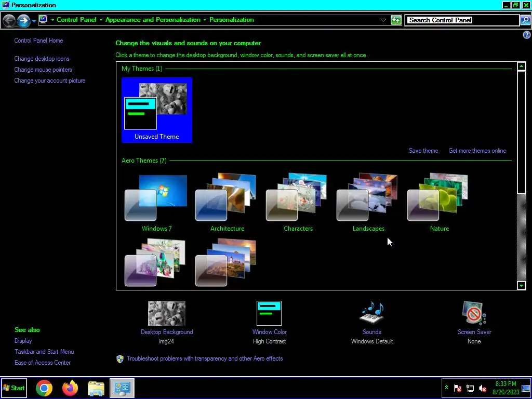The image size is (532, 399).
Task: Click Sounds text link
Action: click(372, 332)
